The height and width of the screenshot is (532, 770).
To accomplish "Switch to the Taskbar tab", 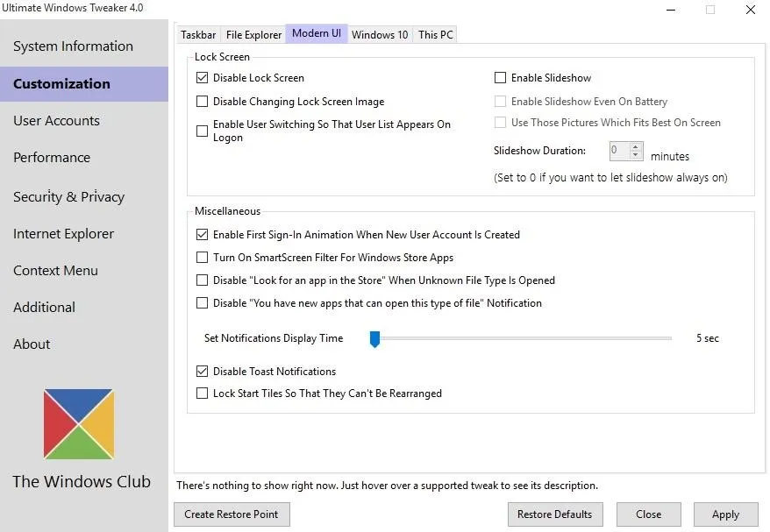I will pyautogui.click(x=198, y=34).
